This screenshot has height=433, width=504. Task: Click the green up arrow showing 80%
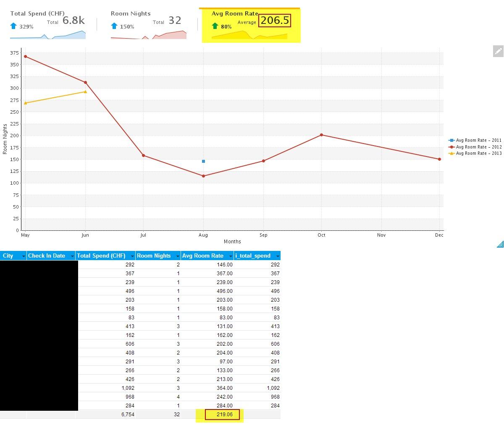coord(215,26)
